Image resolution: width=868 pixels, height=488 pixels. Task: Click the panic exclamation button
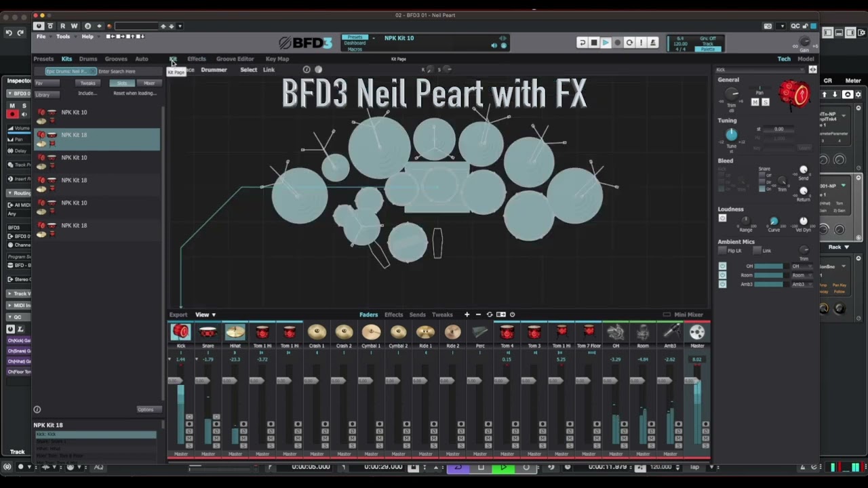[641, 43]
